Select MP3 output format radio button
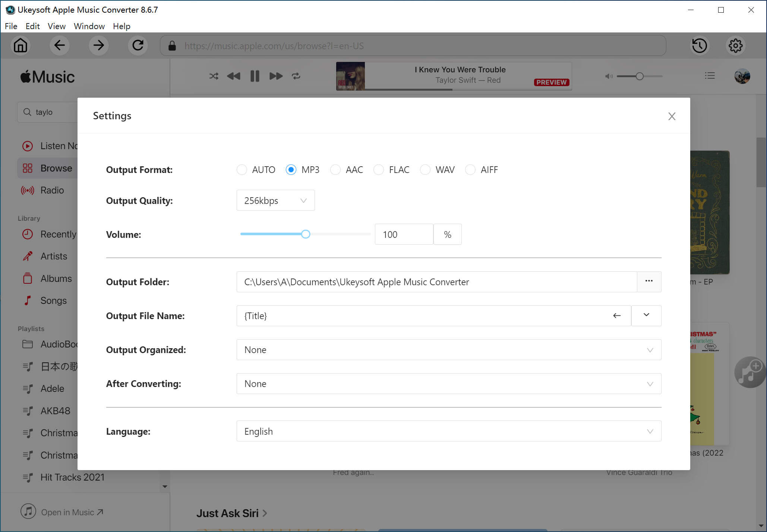Screen dimensions: 767x532 click(x=291, y=170)
